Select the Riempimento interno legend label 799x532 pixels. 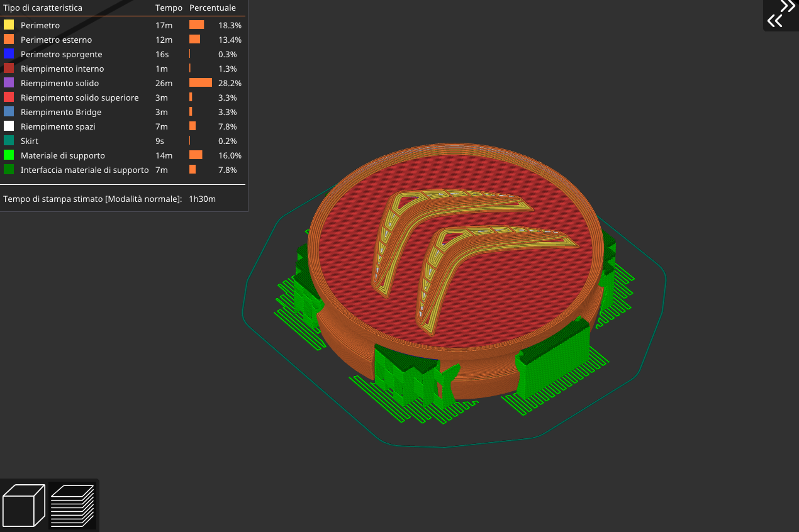pyautogui.click(x=62, y=69)
